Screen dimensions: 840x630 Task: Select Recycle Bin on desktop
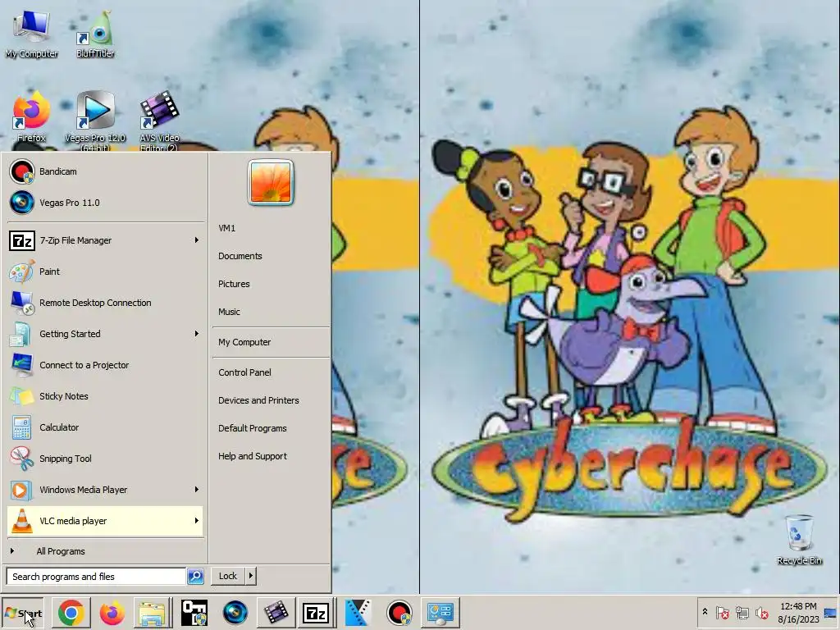tap(799, 540)
